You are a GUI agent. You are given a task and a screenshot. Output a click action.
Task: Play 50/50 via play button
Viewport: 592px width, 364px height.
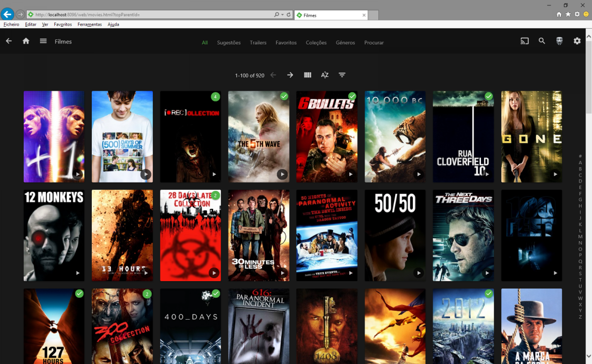(x=418, y=273)
